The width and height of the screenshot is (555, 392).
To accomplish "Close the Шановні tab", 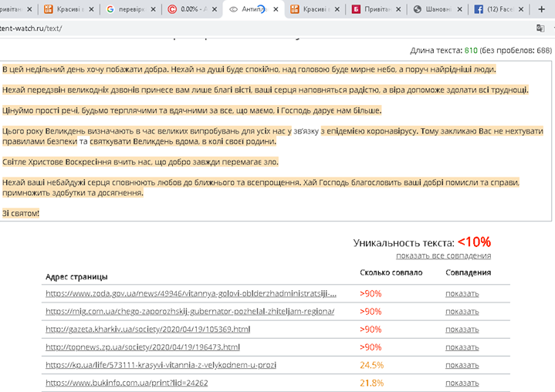I will tap(459, 9).
